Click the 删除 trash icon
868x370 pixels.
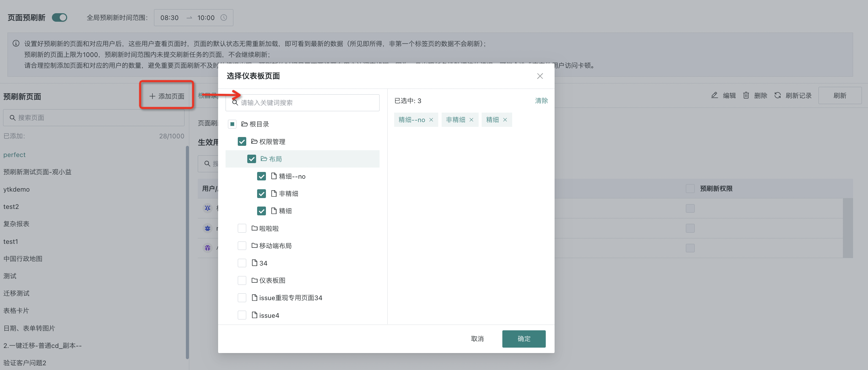(x=746, y=95)
